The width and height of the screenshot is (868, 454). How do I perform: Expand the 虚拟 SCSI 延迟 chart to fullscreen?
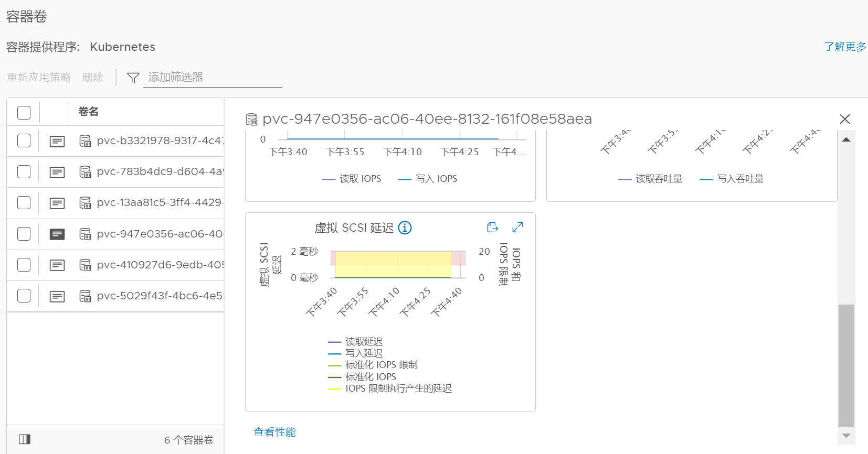pos(517,227)
